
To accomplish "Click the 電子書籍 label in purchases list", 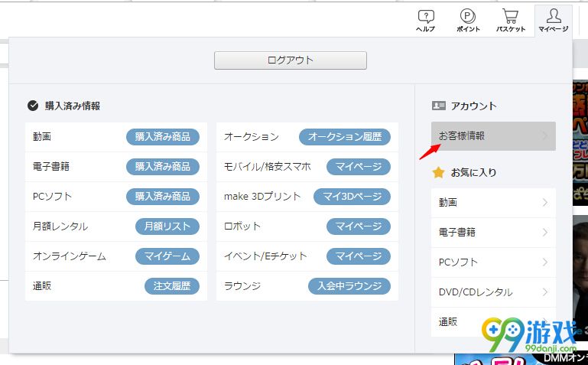I will point(51,167).
